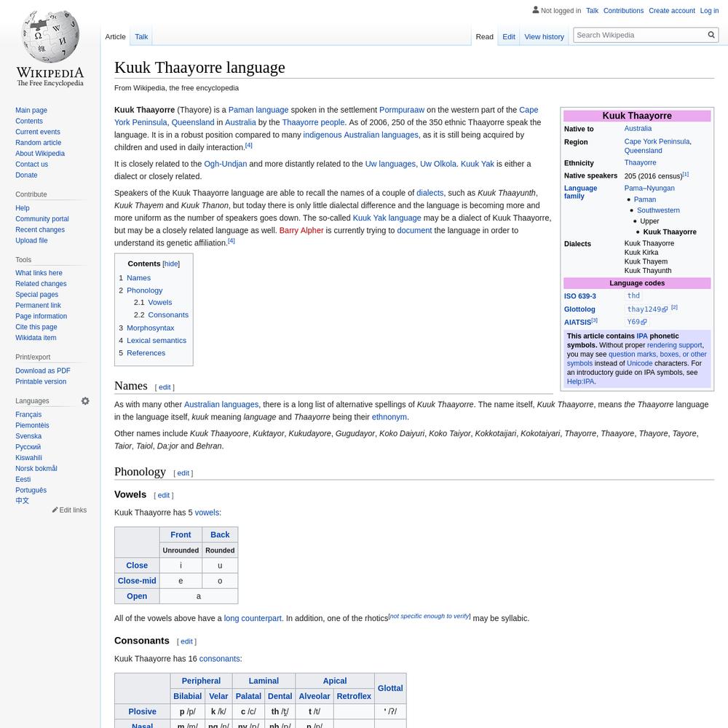Click Donate in the sidebar
This screenshot has width=728, height=728.
coord(26,175)
